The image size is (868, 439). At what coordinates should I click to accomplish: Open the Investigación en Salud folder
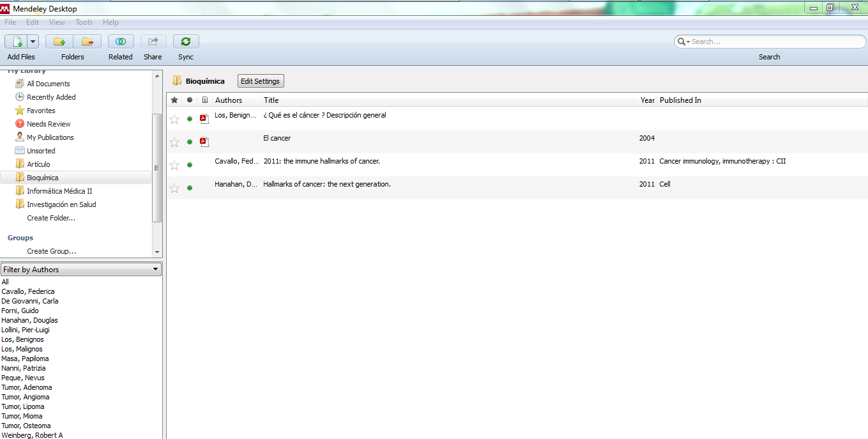61,204
